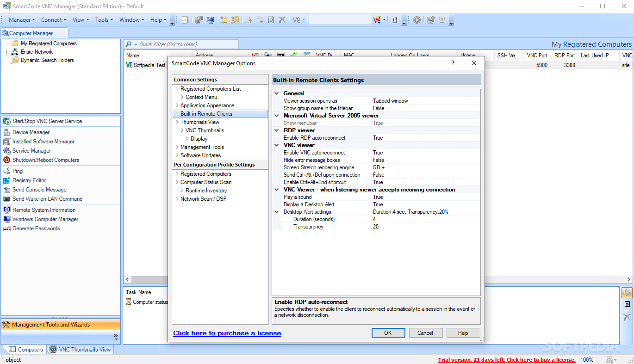634x364 pixels.
Task: Open Service Manager tool
Action: [x=28, y=151]
